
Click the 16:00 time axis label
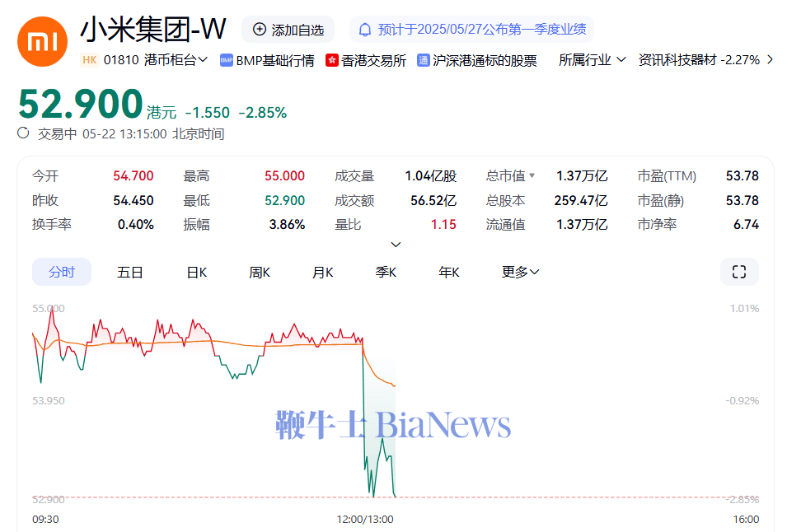point(746,520)
